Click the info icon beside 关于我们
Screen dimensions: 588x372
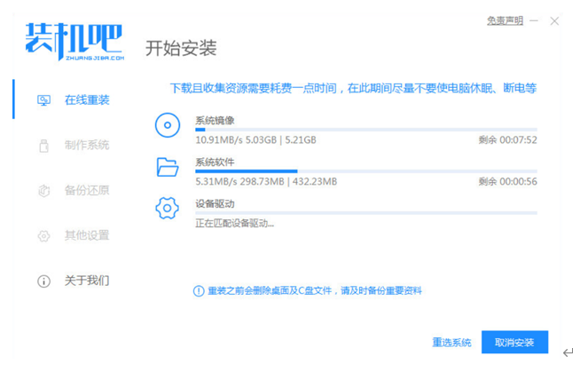point(43,281)
